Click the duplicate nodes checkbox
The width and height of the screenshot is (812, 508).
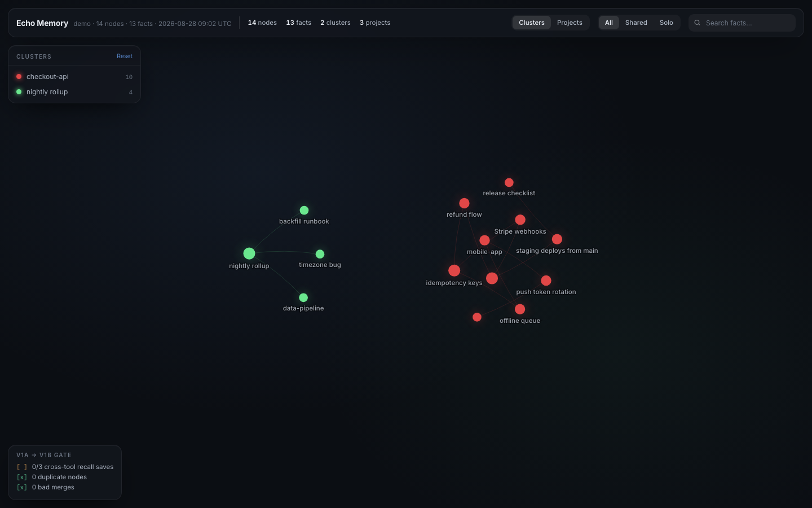point(22,477)
